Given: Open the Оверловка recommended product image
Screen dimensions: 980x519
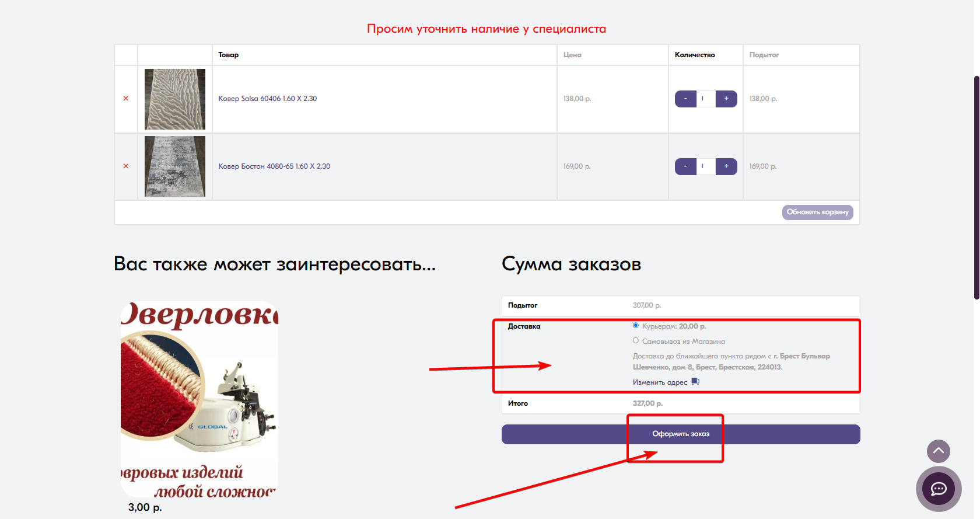Looking at the screenshot, I should [199, 400].
